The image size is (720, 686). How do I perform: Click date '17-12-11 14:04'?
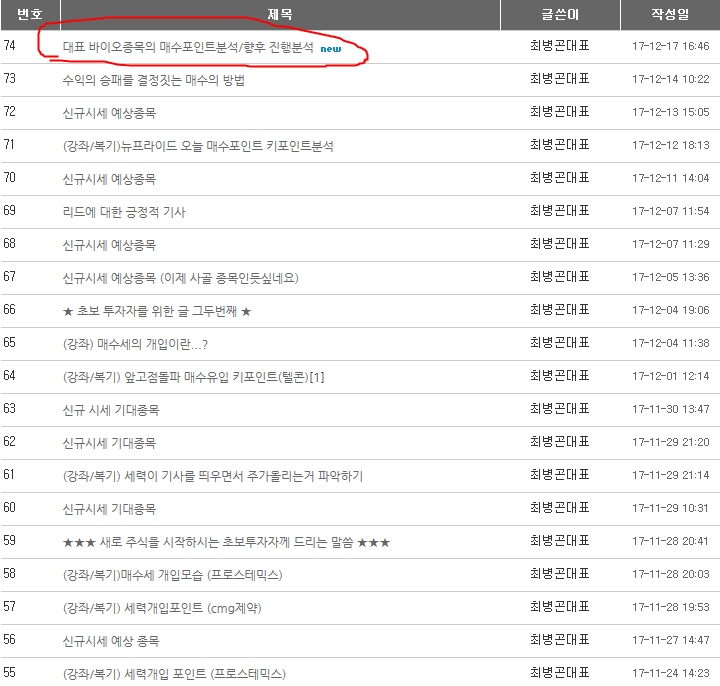coord(670,178)
